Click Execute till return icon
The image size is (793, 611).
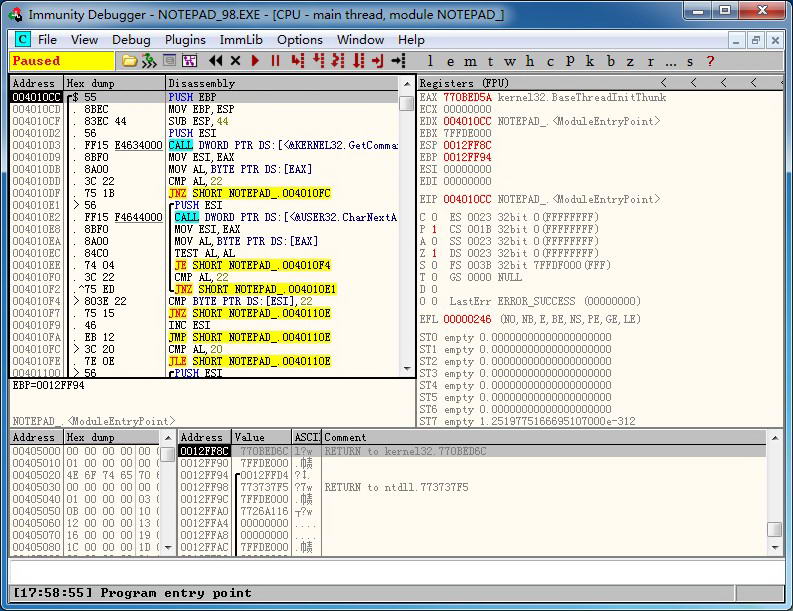point(378,61)
